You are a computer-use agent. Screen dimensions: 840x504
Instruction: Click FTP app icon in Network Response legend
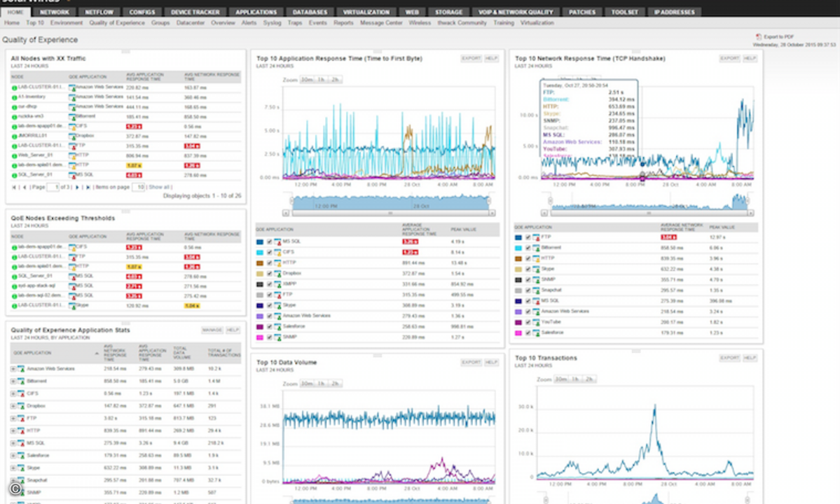(x=536, y=237)
